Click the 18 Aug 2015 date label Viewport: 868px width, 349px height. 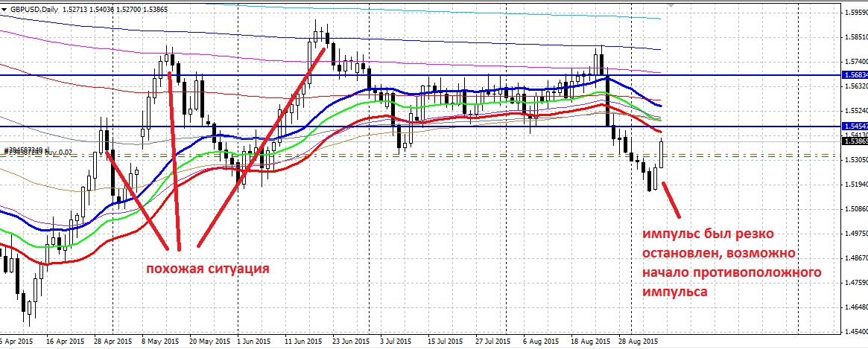click(x=592, y=342)
